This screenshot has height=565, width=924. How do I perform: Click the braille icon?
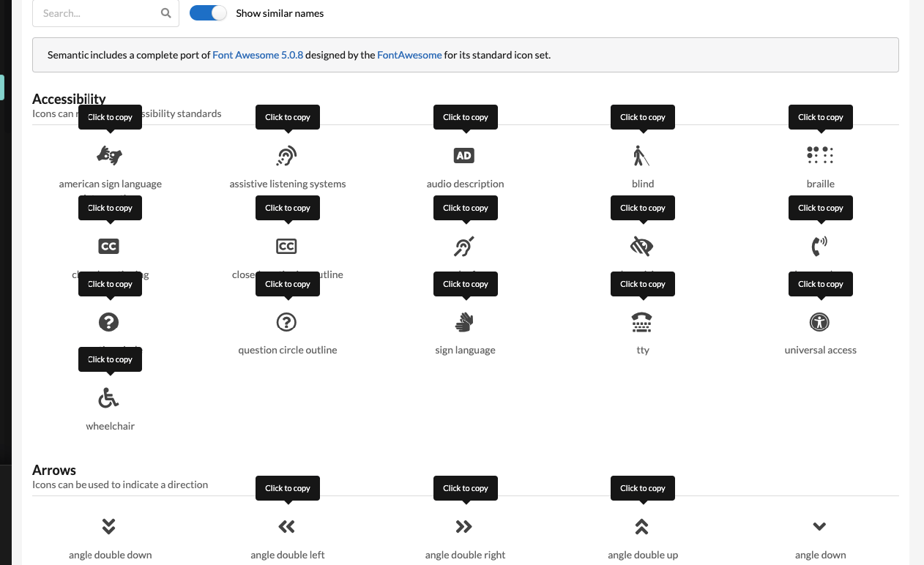820,155
